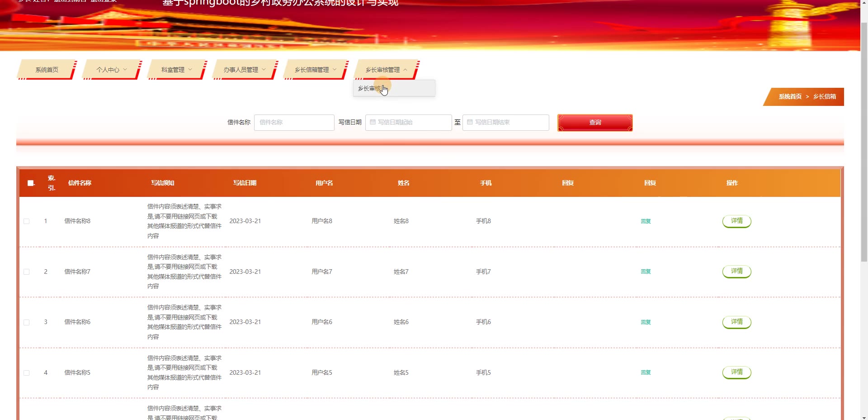Click the calendar icon in 写信日期结束
The height and width of the screenshot is (420, 868).
tap(470, 122)
